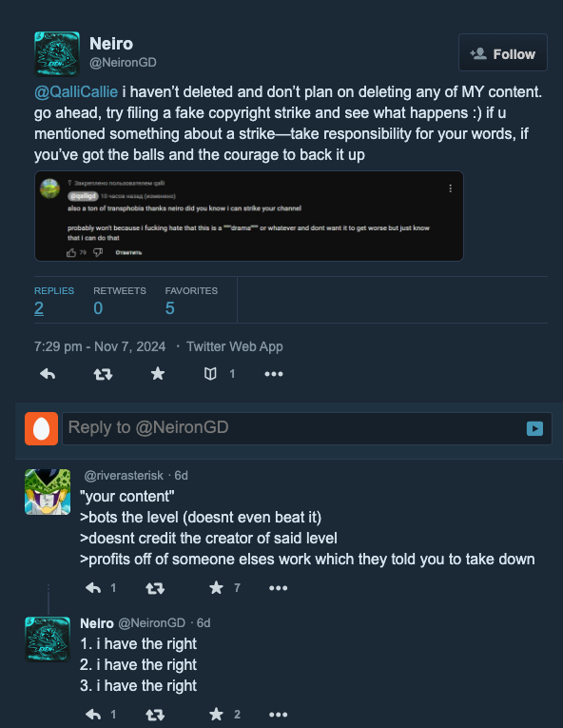Screen dimensions: 563x728
Task: Favorite riverasterisk's comment
Action: [x=216, y=588]
